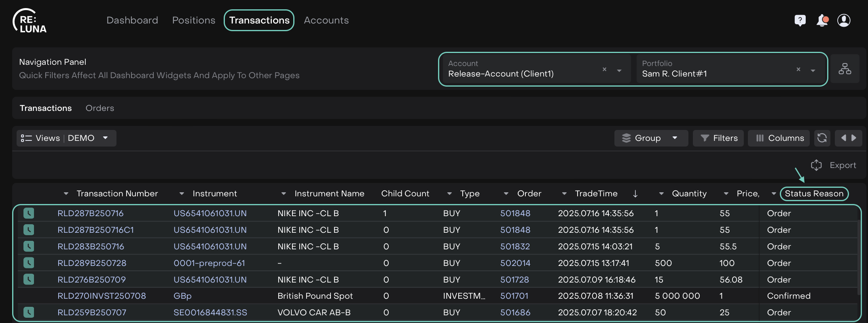Expand the Portfolio dropdown
This screenshot has height=323, width=868.
click(813, 70)
